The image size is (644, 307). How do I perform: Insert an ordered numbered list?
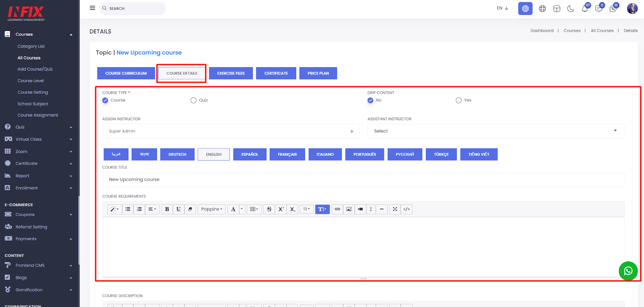click(139, 209)
